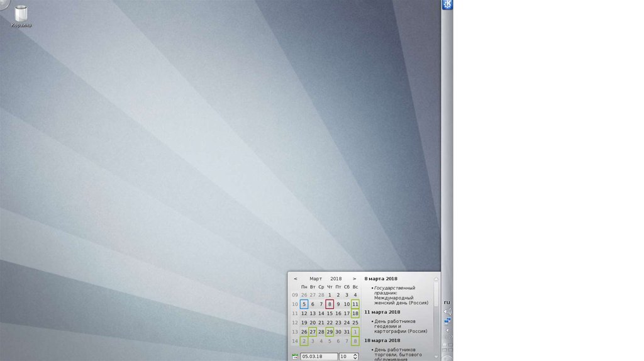Select date 14 in the day grid
Screen dimensions: 644x361
[321, 313]
